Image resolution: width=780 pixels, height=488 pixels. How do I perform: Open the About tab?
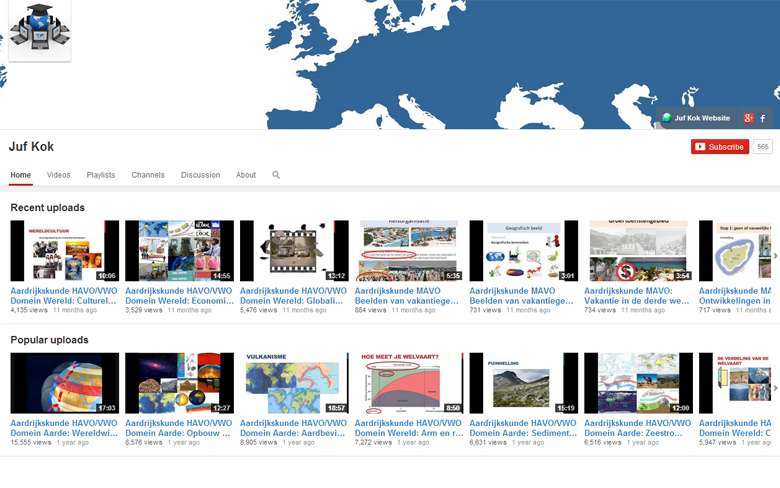pos(246,175)
